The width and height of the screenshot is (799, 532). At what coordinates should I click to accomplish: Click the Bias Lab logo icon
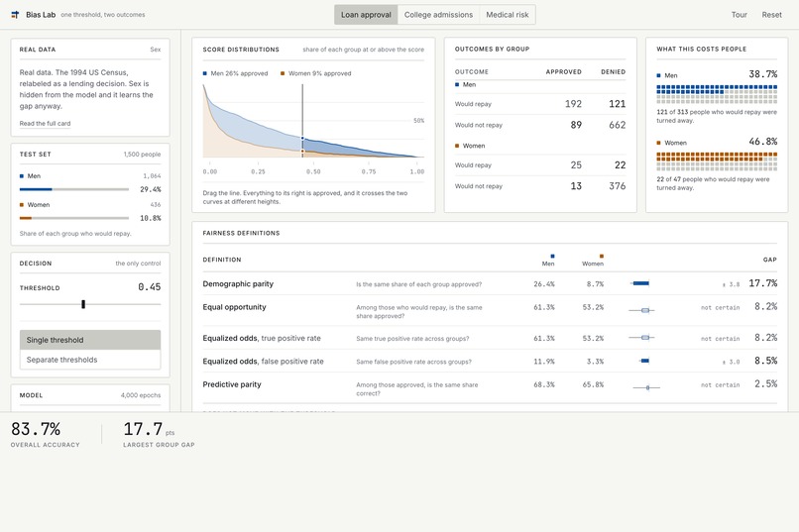[x=15, y=15]
